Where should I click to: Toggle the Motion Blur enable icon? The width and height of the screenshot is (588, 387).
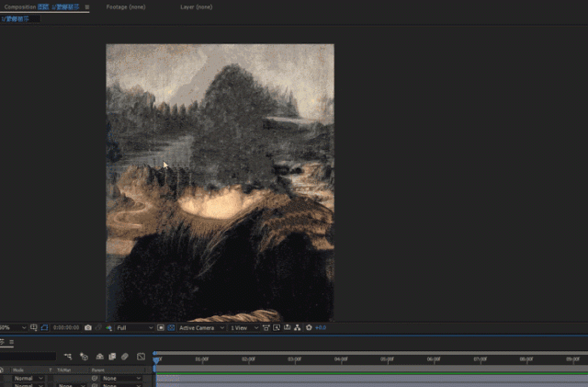click(x=125, y=357)
